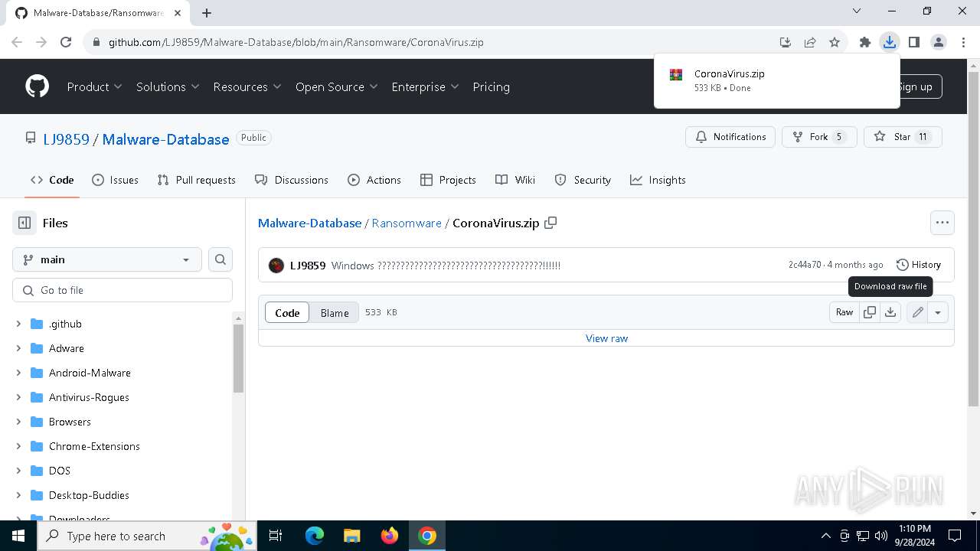Click the share page icon in address bar

(810, 42)
